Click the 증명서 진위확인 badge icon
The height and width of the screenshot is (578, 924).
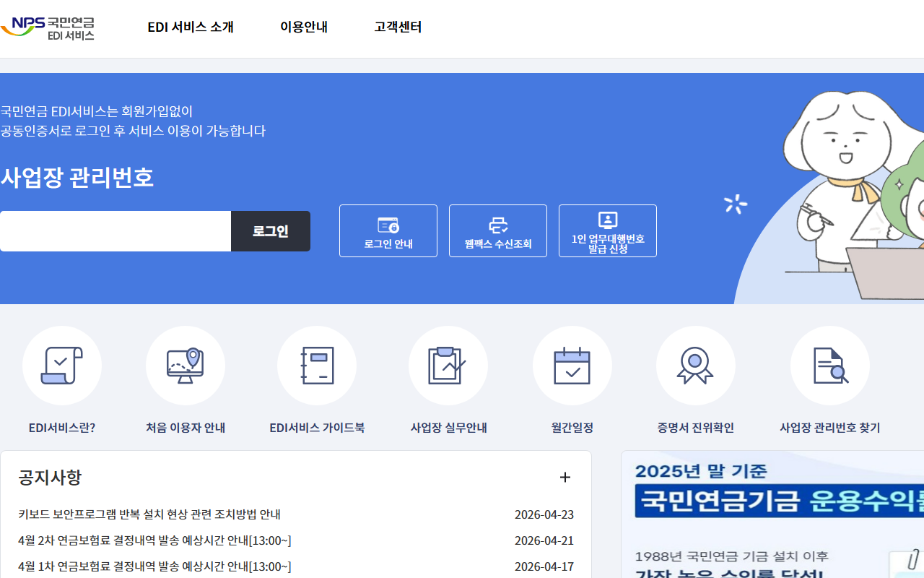click(696, 366)
